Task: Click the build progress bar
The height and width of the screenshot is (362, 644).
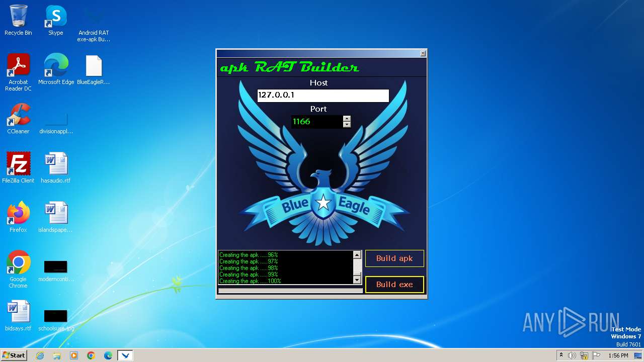Action: click(290, 291)
